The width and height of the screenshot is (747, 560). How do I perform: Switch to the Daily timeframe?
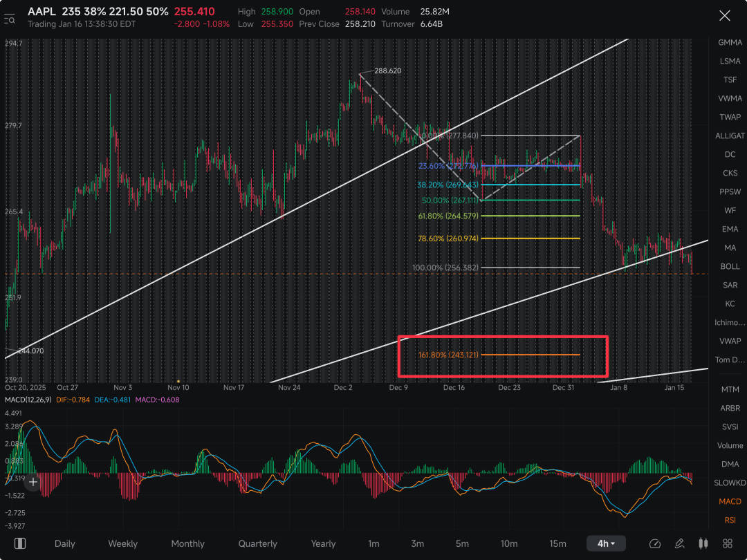pos(65,543)
